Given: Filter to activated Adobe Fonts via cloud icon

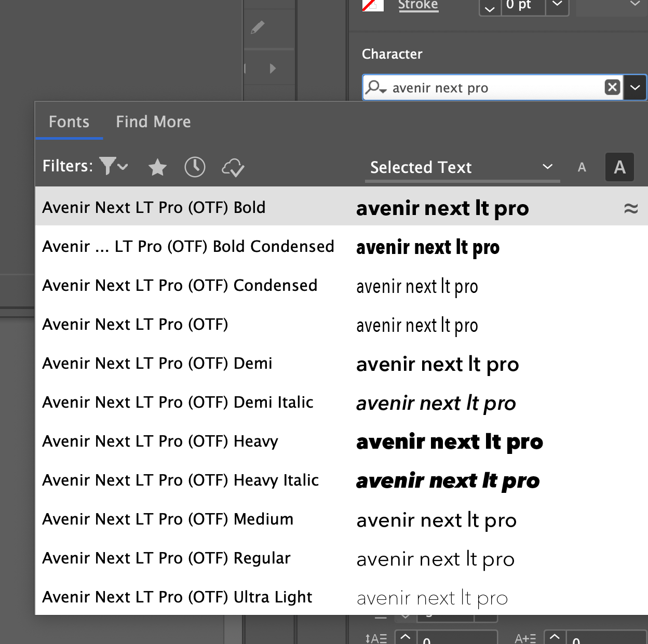Looking at the screenshot, I should pos(233,168).
